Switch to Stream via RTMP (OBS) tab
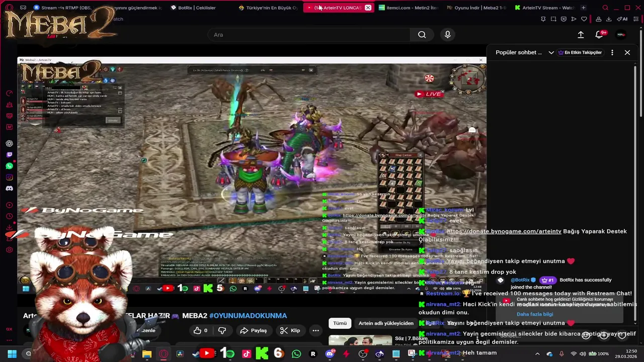Screen dimensions: 644x362 pos(63,8)
